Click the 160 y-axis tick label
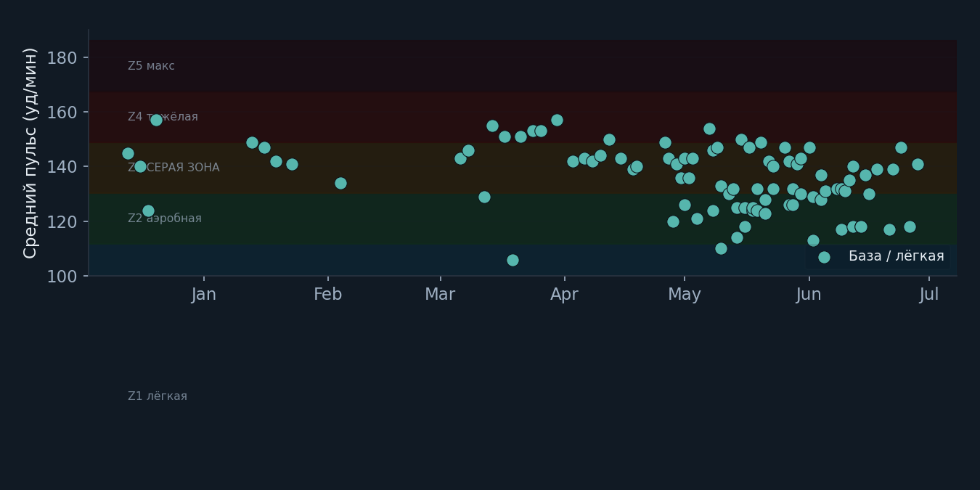Image resolution: width=980 pixels, height=490 pixels. click(62, 113)
